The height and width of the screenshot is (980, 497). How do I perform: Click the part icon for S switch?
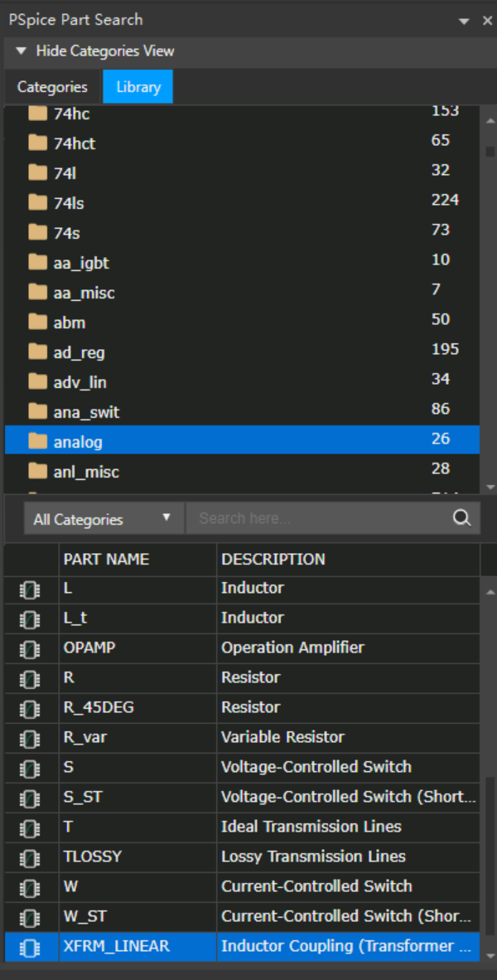click(30, 769)
